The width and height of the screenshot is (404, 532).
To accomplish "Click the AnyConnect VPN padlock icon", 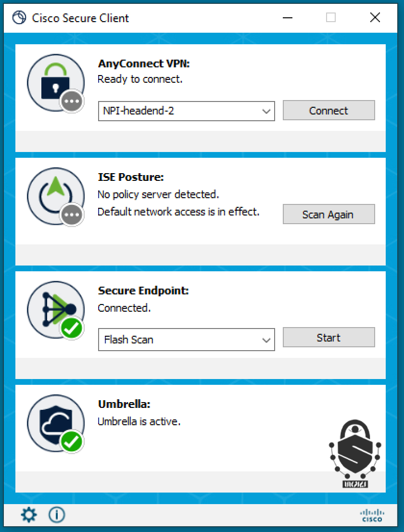I will tap(56, 82).
